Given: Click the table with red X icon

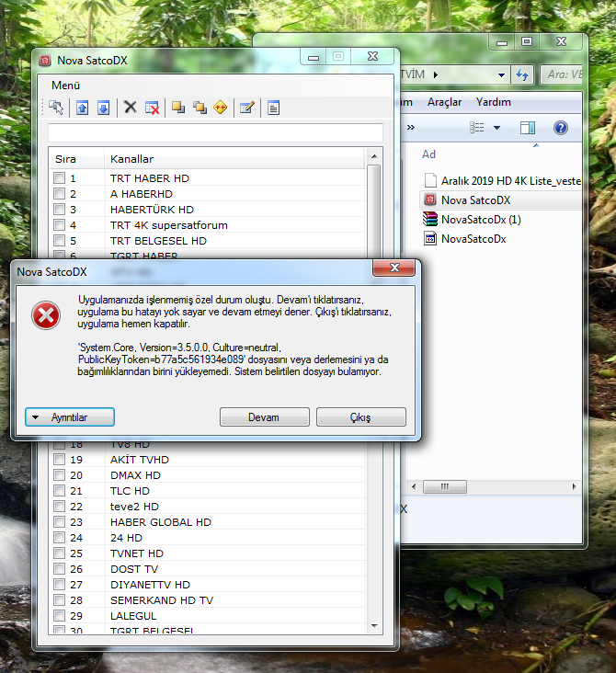Looking at the screenshot, I should (152, 108).
